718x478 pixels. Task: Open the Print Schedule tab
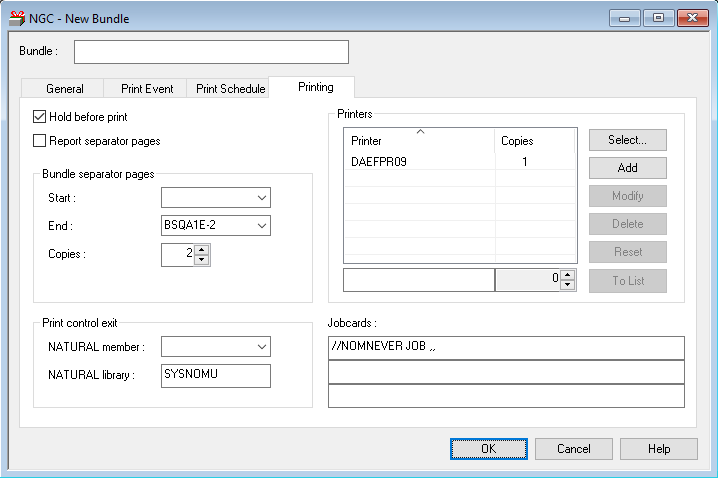coord(230,88)
